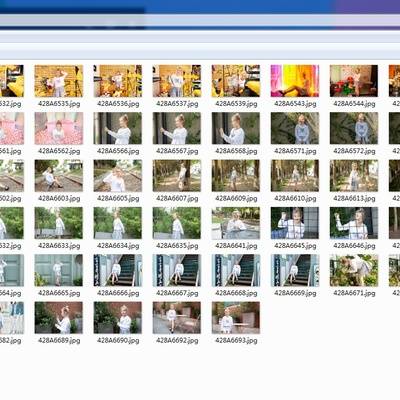Viewport: 400px width, 400px height.
Task: Click the file name 428A6605.jpg
Action: (x=118, y=198)
